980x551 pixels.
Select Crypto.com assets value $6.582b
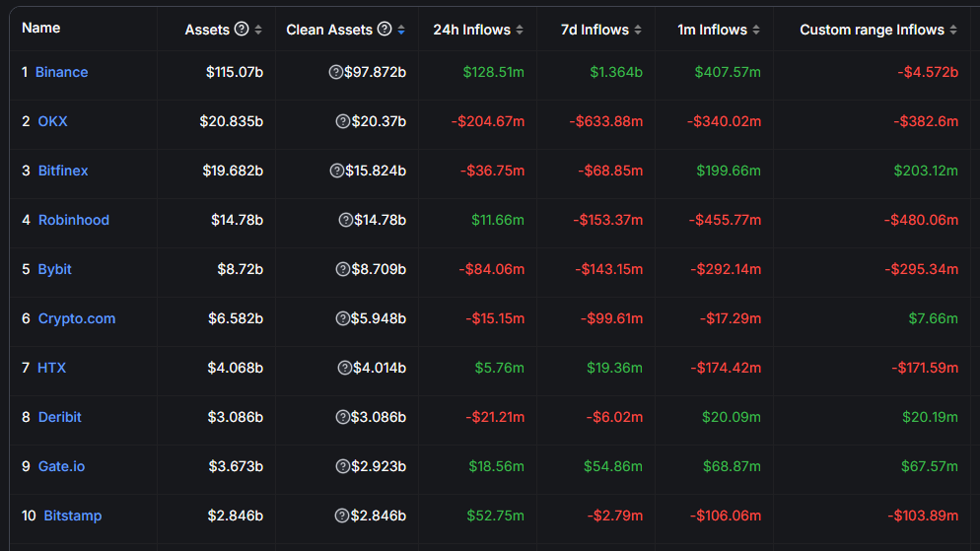(x=236, y=318)
